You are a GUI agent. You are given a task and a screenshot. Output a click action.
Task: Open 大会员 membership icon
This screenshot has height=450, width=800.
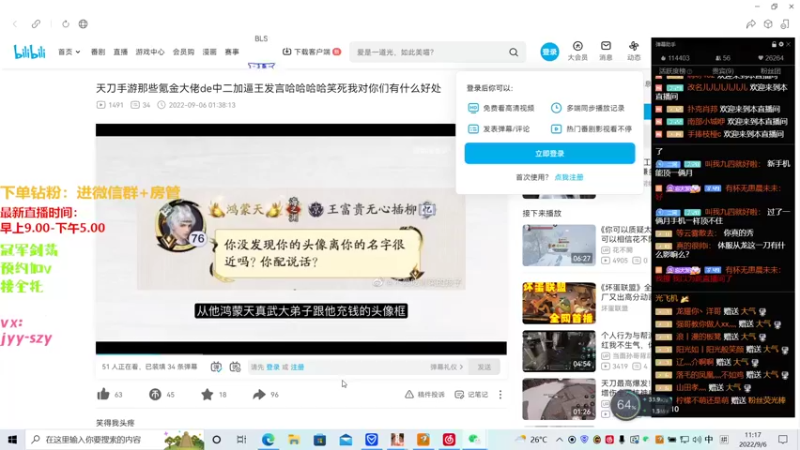pos(578,51)
